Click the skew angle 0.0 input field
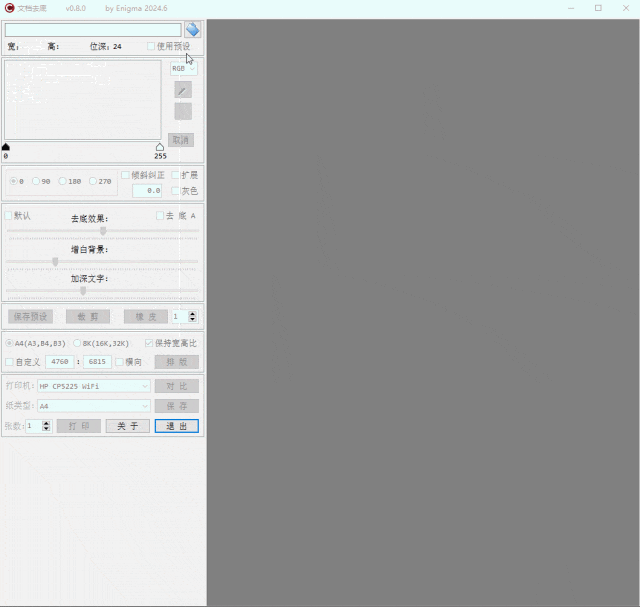This screenshot has width=640, height=607. [147, 191]
